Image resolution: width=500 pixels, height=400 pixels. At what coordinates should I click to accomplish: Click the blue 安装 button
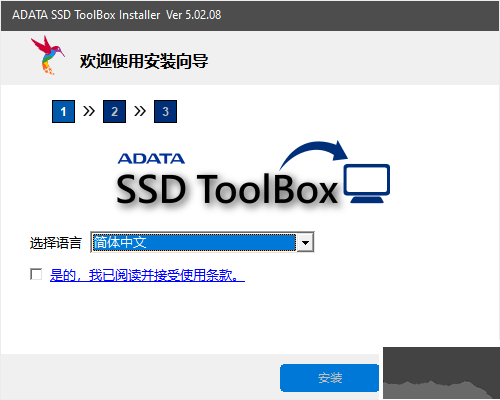[329, 378]
